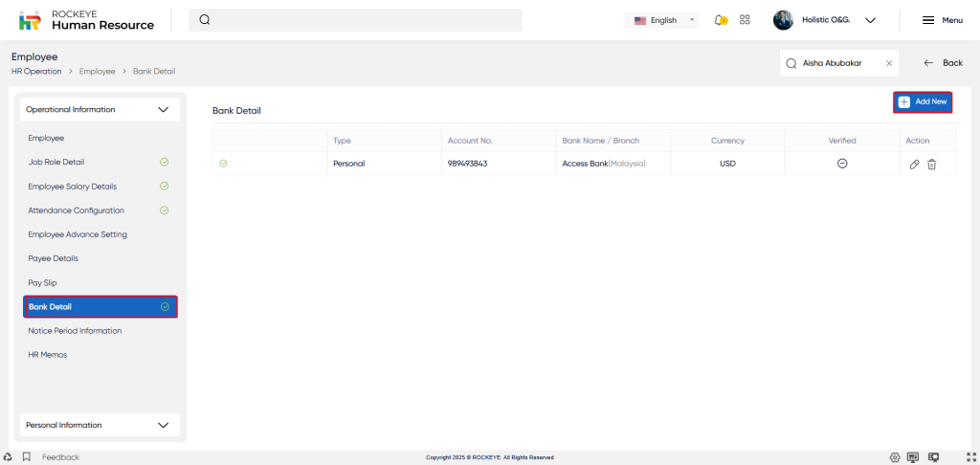Click HR Operation breadcrumb link
This screenshot has height=465, width=980.
(36, 71)
